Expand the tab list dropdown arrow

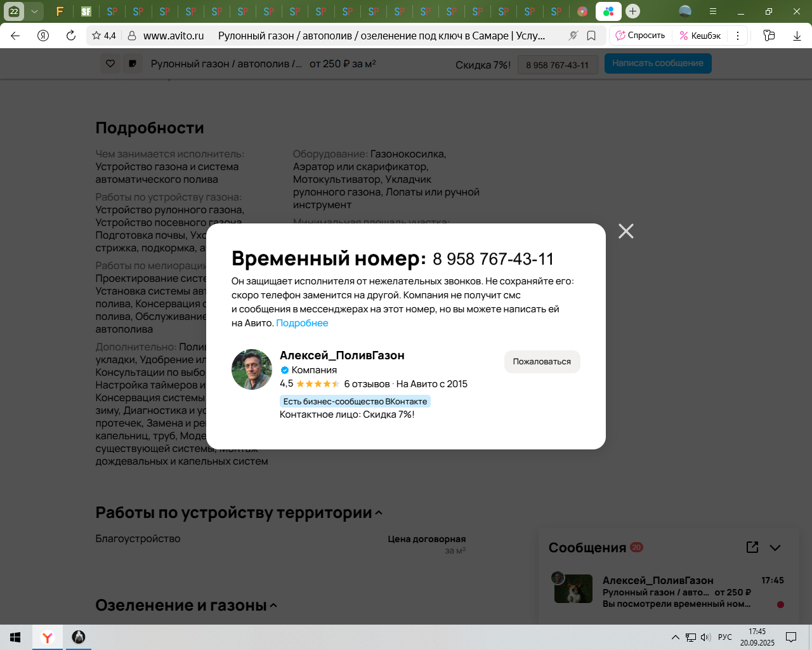34,11
